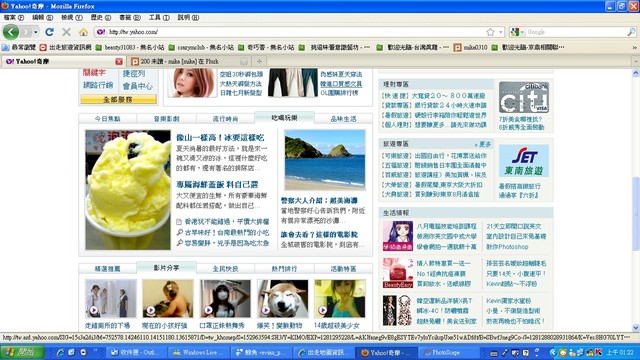Click the magnifier search icon

(631, 32)
